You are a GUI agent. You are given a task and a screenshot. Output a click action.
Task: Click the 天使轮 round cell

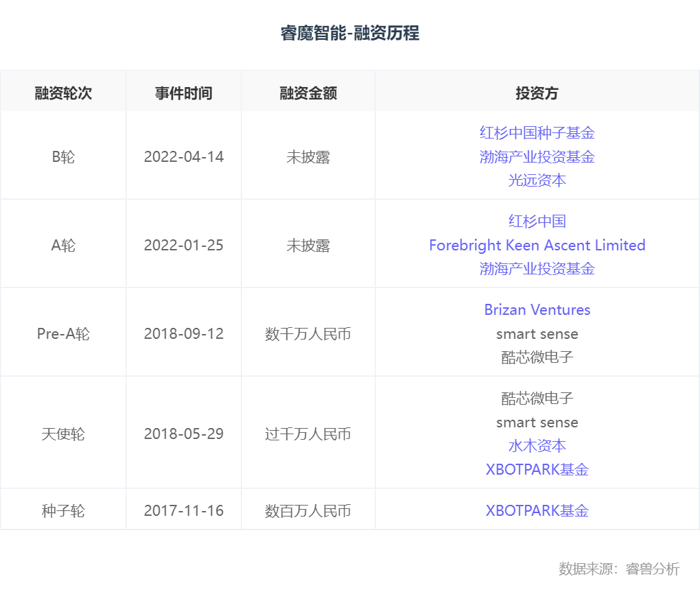click(x=63, y=434)
